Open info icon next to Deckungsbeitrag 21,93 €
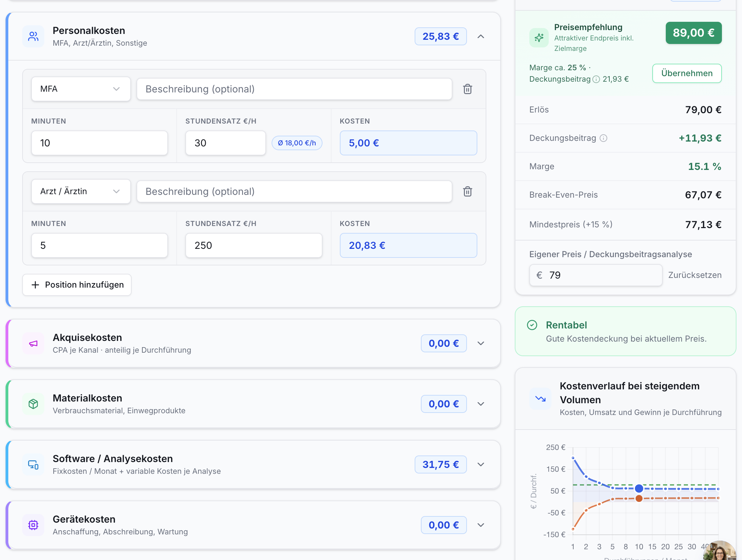Viewport: 742px width, 560px height. (596, 79)
